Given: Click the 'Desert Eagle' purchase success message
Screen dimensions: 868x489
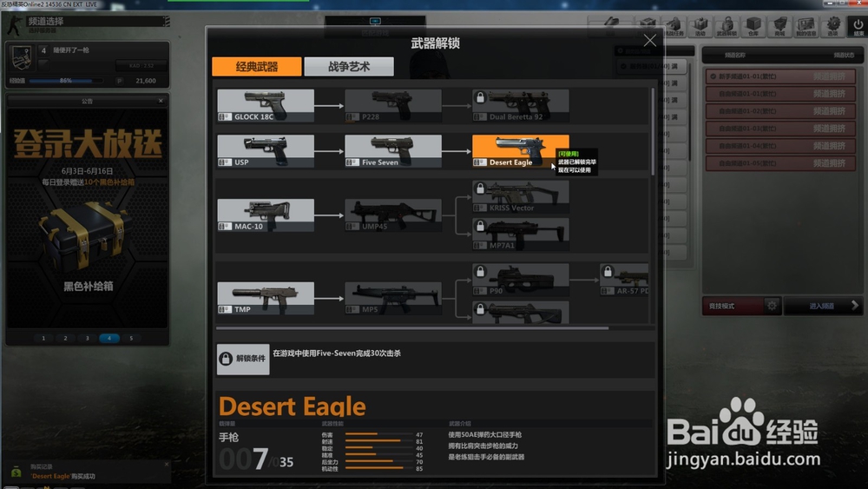Looking at the screenshot, I should pos(63,476).
